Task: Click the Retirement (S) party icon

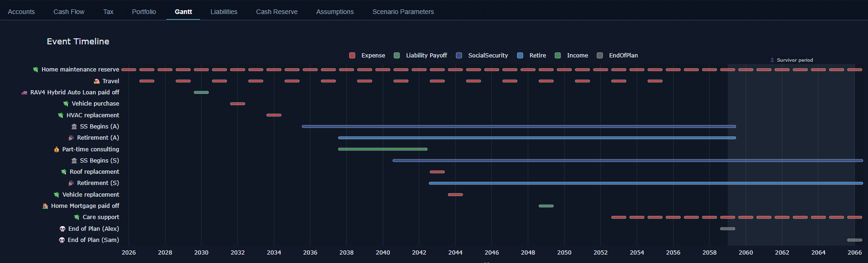Action: (x=71, y=183)
